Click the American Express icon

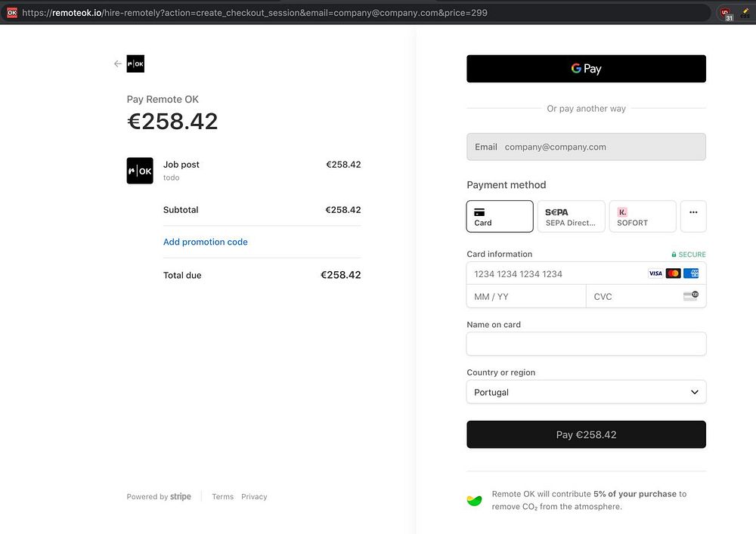[691, 273]
